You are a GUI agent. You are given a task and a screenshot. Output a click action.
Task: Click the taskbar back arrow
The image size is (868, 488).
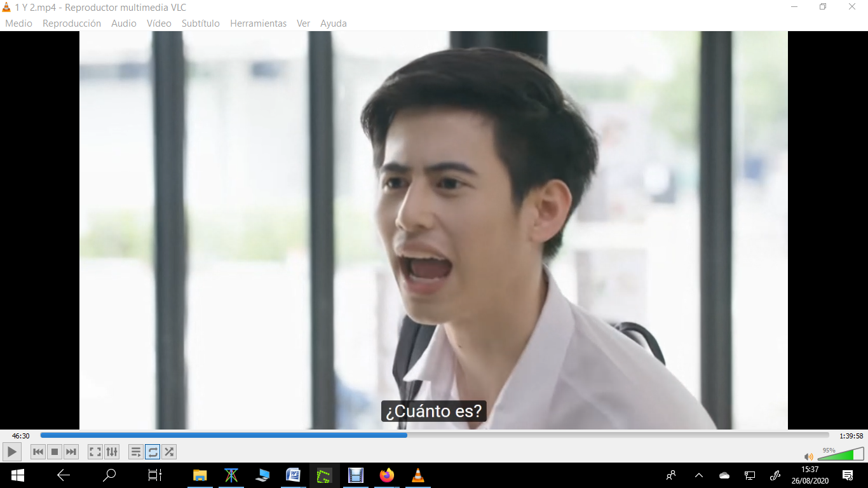[x=64, y=475]
